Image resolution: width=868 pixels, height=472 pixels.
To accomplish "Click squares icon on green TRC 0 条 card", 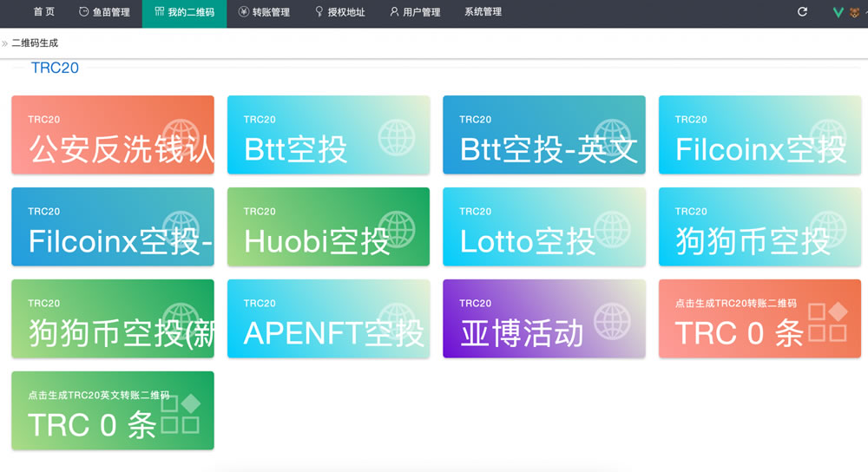I will point(181,414).
